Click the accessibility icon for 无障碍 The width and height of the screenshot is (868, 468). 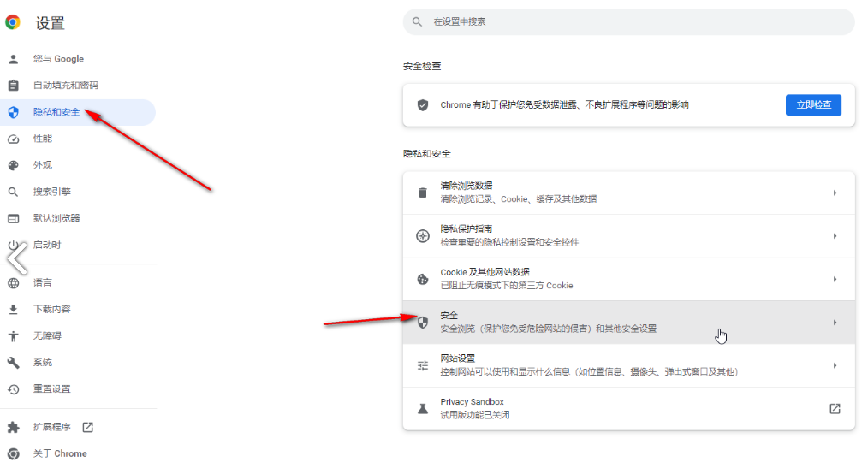[14, 335]
